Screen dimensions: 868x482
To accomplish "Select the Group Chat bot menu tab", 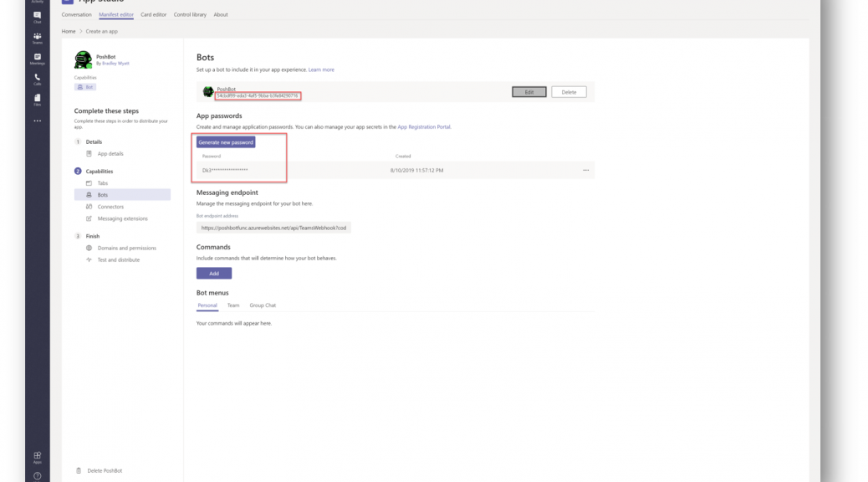I will coord(263,305).
